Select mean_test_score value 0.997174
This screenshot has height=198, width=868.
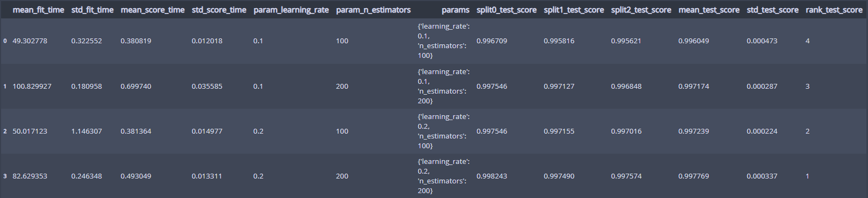(694, 87)
